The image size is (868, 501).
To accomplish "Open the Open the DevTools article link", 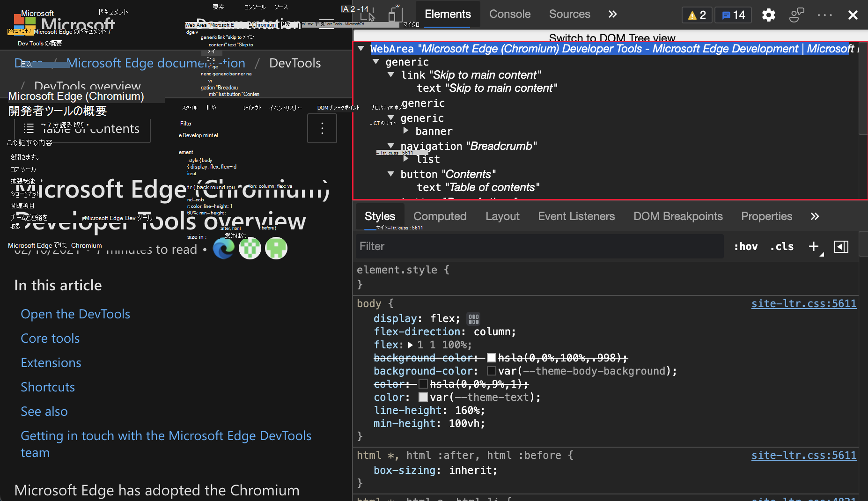I will (x=75, y=314).
